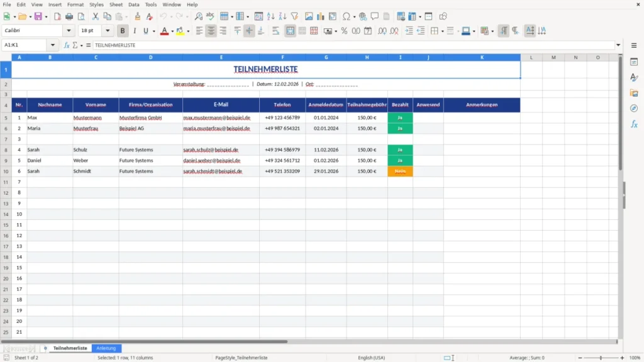644x362 pixels.
Task: Insert an image via toolbar icon
Action: (x=309, y=16)
